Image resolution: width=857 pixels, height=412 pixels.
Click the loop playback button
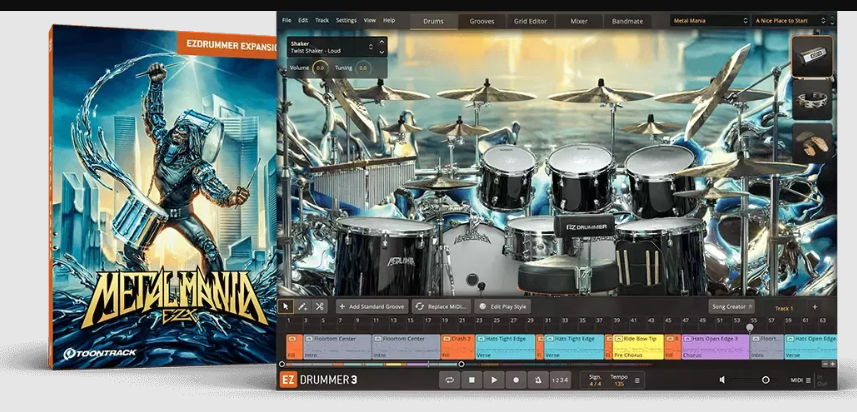click(450, 380)
